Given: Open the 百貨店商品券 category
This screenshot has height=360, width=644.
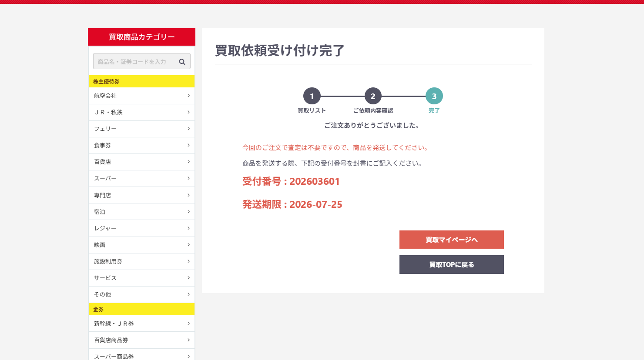Looking at the screenshot, I should tap(141, 340).
